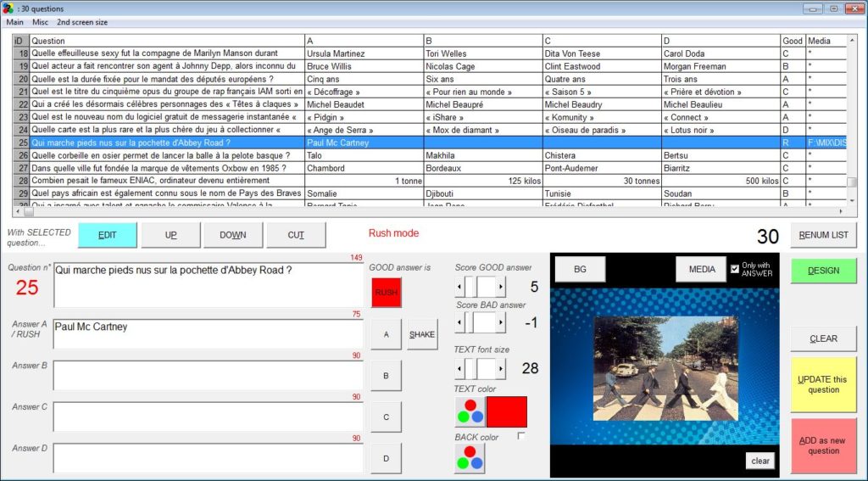Click the Answer D input field
Screen dimensions: 868x481
tap(209, 458)
